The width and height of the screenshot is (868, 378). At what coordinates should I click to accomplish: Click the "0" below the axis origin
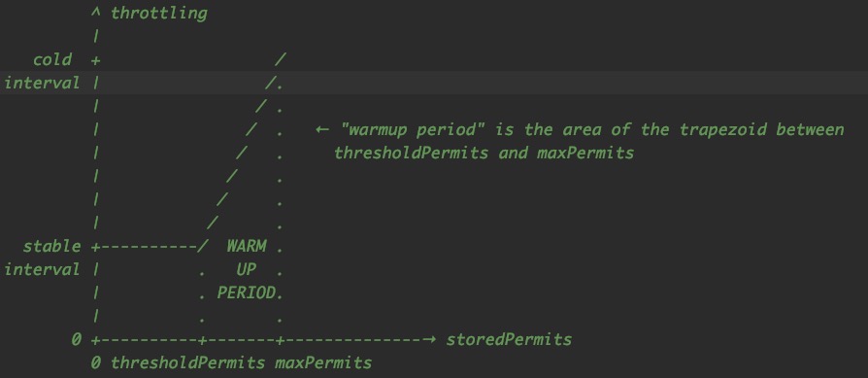pyautogui.click(x=96, y=363)
